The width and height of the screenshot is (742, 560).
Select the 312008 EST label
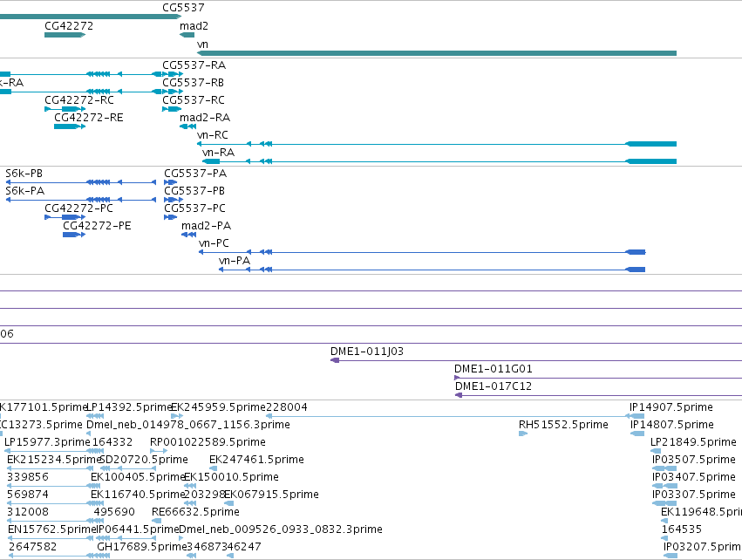pos(27,513)
